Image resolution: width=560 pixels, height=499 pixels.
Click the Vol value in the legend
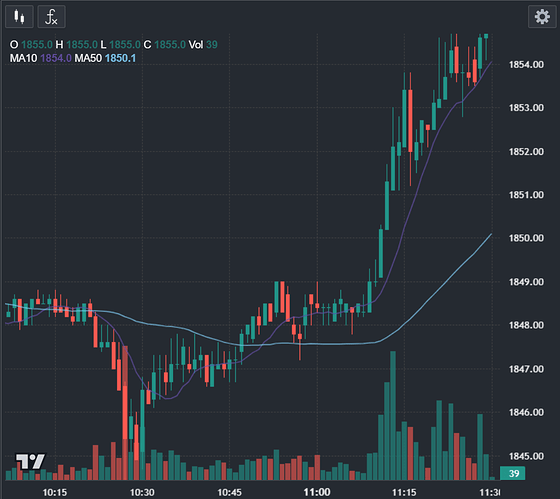212,45
